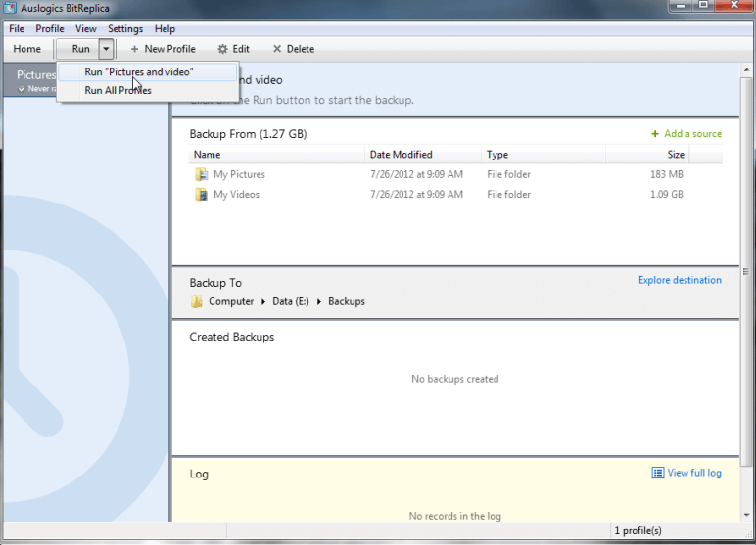Click the log list icon
The height and width of the screenshot is (545, 756).
[x=658, y=473]
